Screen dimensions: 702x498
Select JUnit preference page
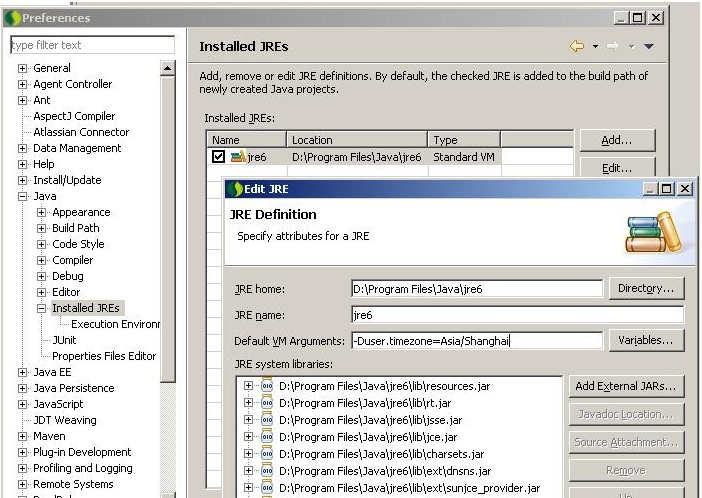(64, 340)
